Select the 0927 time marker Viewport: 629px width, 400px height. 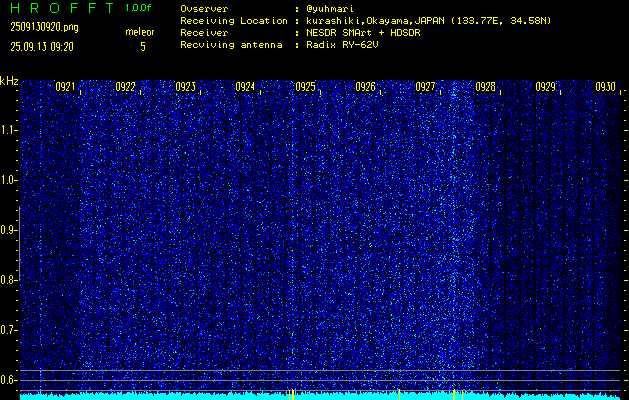pos(425,87)
